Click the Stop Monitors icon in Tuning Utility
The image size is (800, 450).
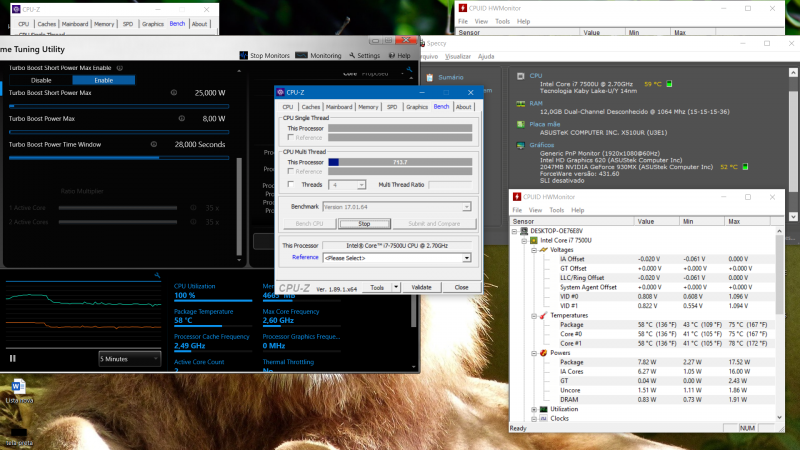coord(244,55)
